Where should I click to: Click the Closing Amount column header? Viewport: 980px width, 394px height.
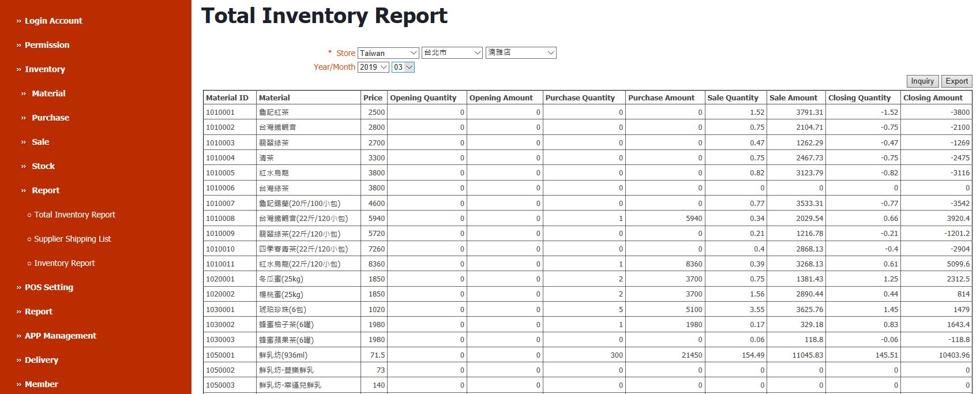point(936,97)
